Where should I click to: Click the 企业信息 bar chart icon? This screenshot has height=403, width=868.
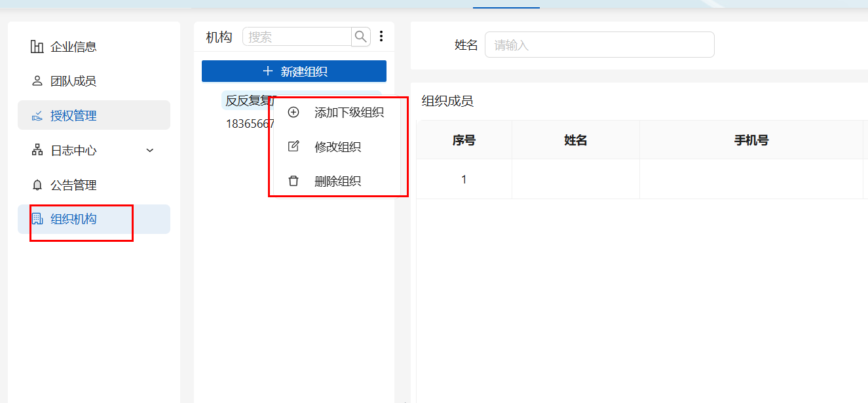click(37, 47)
